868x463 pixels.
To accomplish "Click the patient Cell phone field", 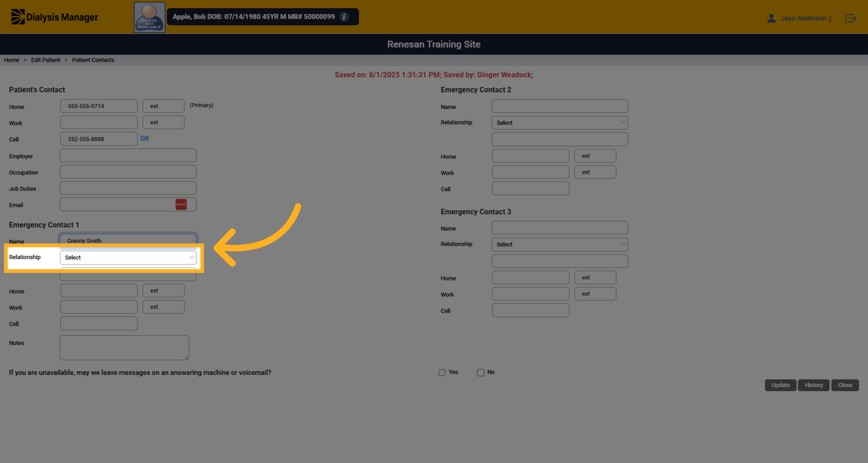I will click(x=99, y=139).
